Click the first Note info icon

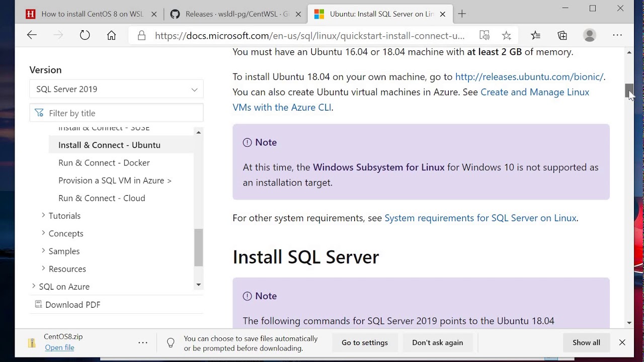click(x=247, y=142)
